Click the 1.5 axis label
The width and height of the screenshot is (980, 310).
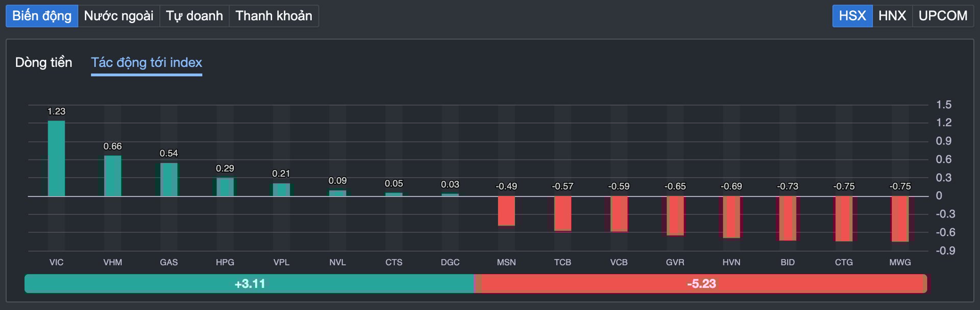point(944,105)
